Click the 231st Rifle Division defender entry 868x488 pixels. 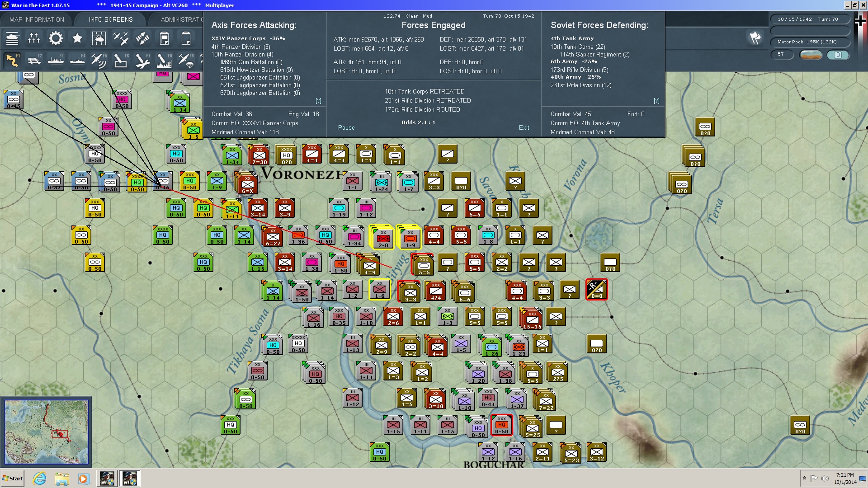(x=581, y=85)
